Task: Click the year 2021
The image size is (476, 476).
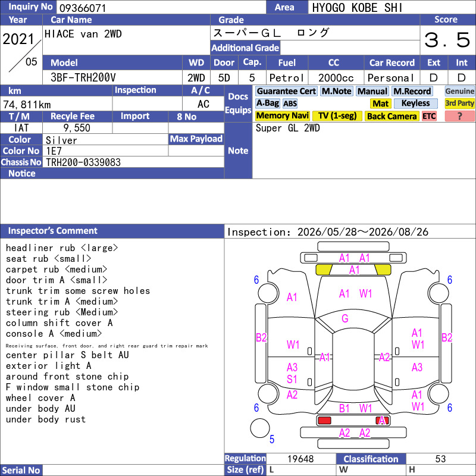Action: click(18, 39)
